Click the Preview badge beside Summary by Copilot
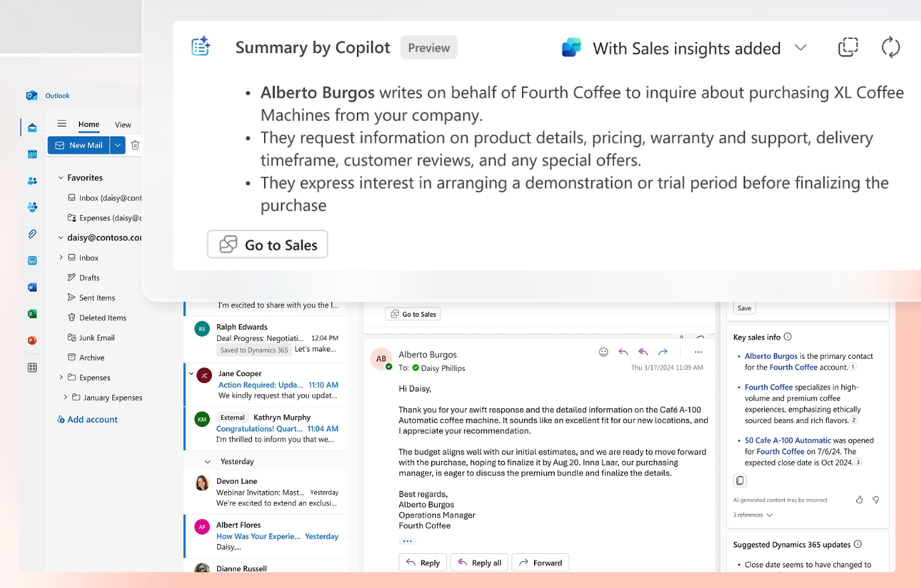The height and width of the screenshot is (588, 921). coord(429,47)
